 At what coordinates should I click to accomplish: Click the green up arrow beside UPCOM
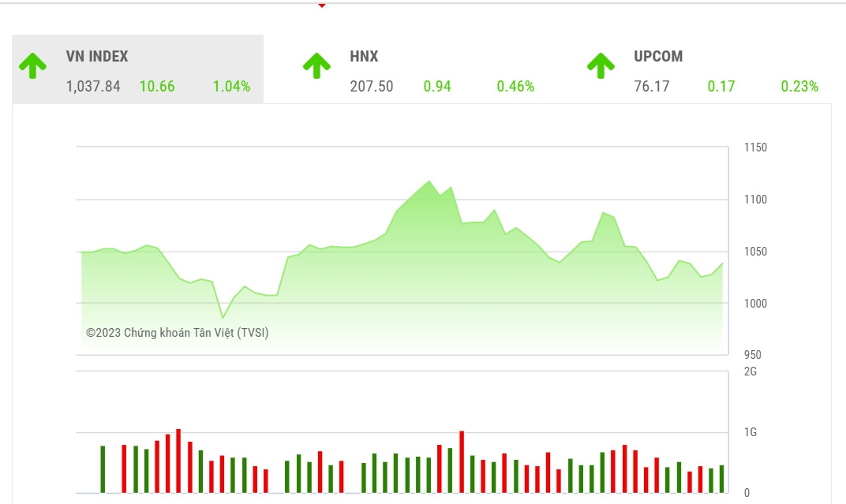click(x=601, y=65)
